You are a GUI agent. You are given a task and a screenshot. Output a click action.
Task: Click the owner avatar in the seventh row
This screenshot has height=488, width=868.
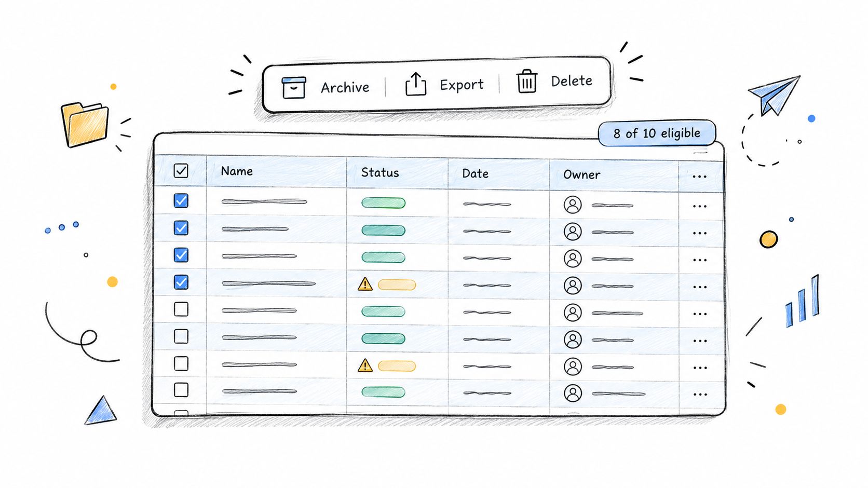pos(573,367)
